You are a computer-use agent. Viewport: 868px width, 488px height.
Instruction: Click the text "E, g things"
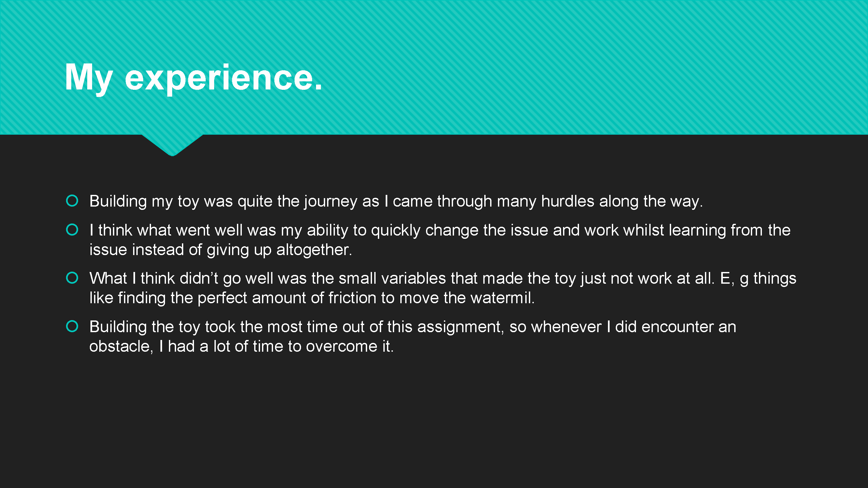[758, 278]
